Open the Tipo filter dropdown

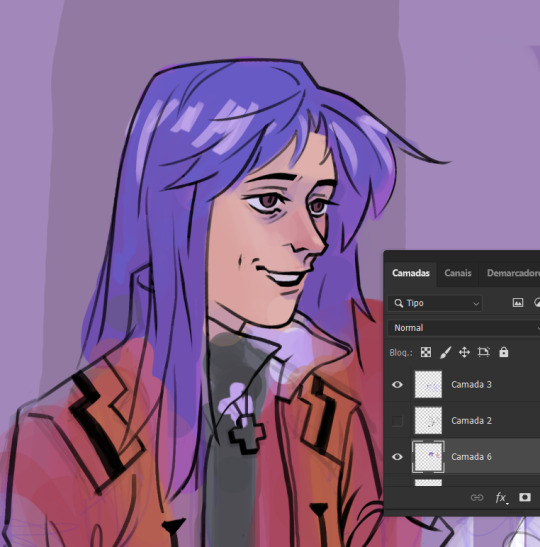click(435, 303)
